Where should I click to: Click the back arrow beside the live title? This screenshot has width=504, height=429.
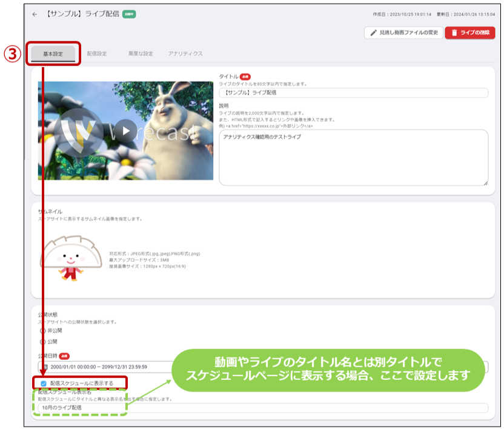click(35, 14)
